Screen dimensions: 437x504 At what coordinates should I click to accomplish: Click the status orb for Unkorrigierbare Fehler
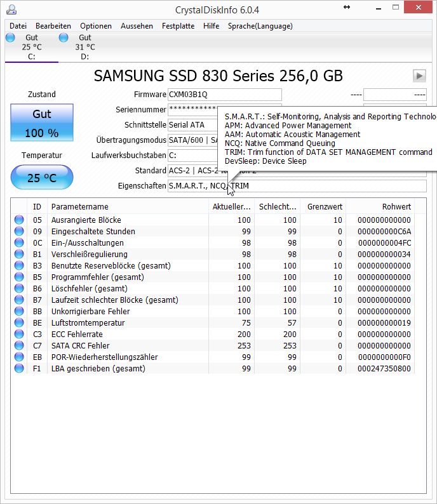[19, 311]
